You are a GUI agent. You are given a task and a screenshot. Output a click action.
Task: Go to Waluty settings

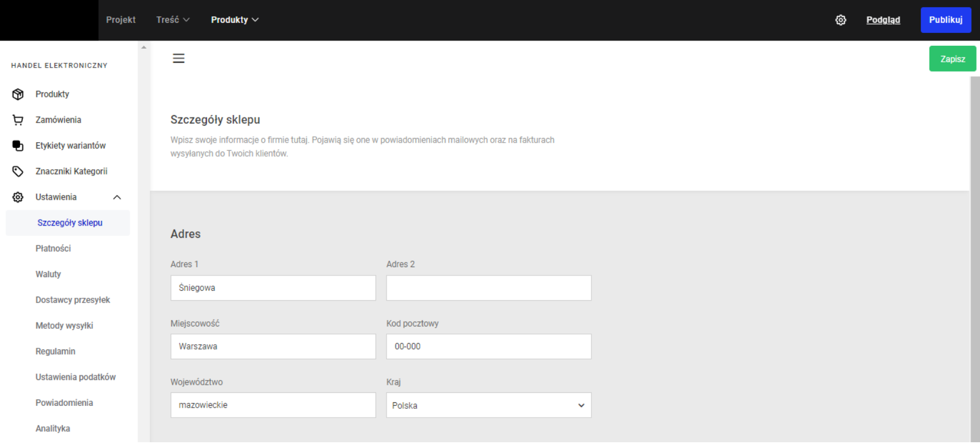click(48, 274)
